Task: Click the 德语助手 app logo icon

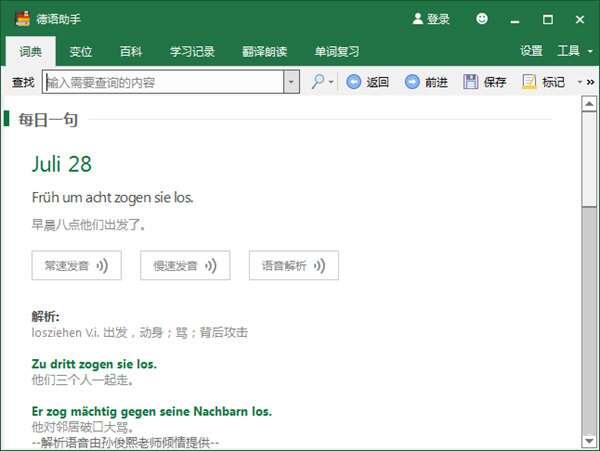Action: tap(18, 19)
